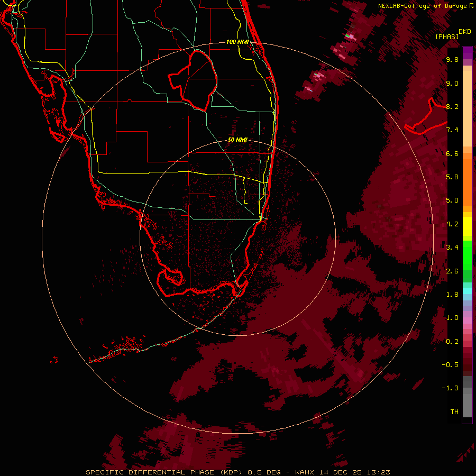Click the 50 NMI range ring label
The height and width of the screenshot is (476, 476).
click(x=237, y=140)
